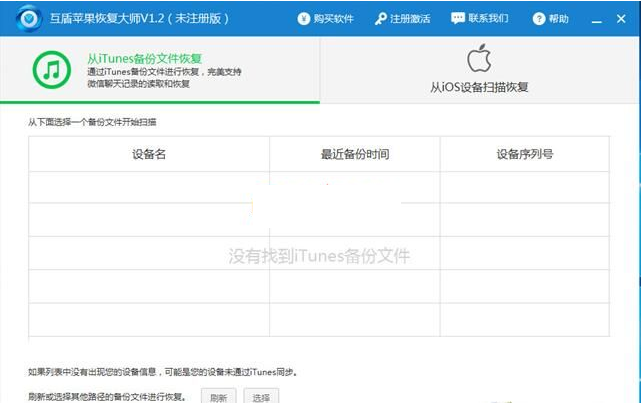Viewport: 641px width, 403px height.
Task: Switch to 从iTunes备份文件恢复 tab
Action: coord(160,70)
